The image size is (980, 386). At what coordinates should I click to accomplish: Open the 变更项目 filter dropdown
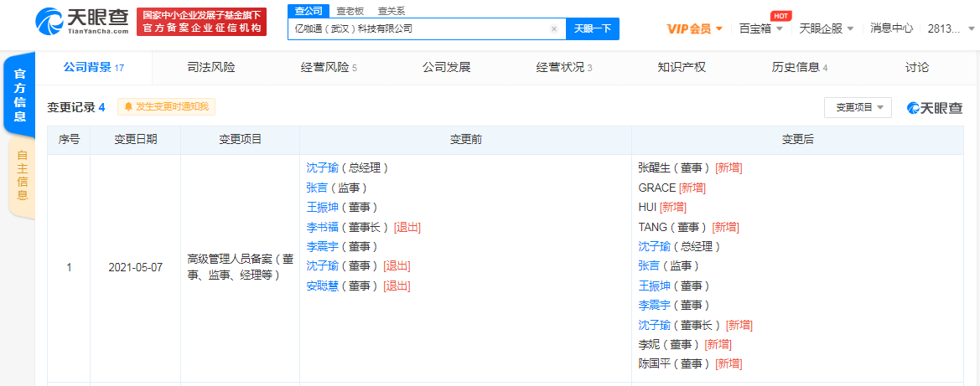pyautogui.click(x=857, y=107)
